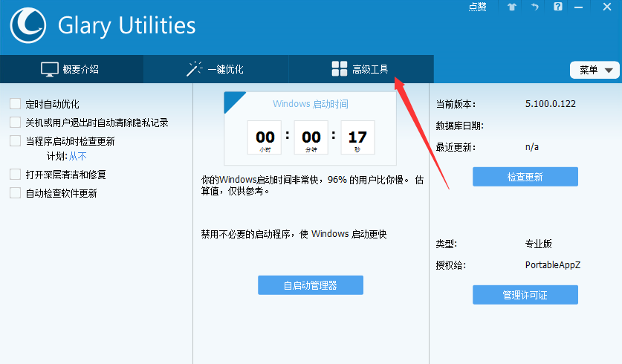Open the 菜单 dropdown
The height and width of the screenshot is (364, 622).
pyautogui.click(x=595, y=70)
